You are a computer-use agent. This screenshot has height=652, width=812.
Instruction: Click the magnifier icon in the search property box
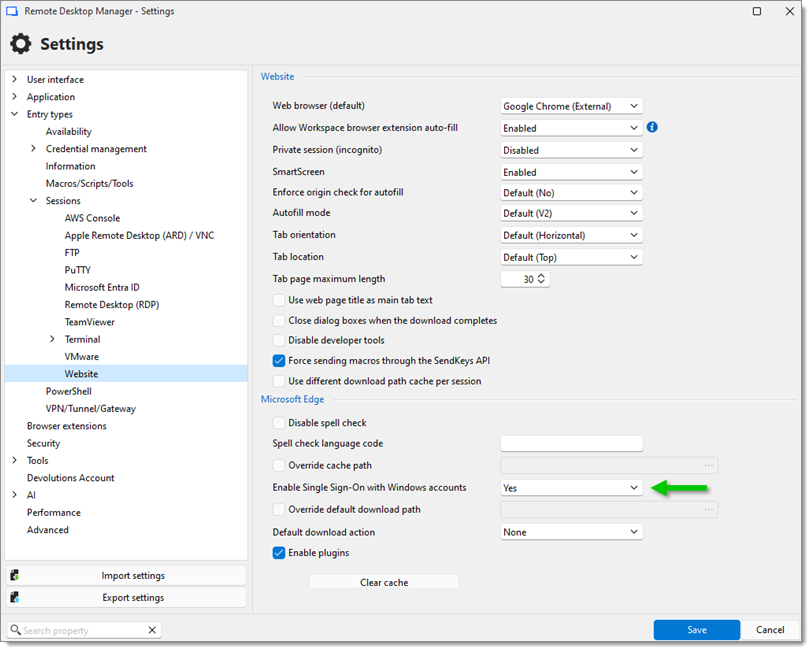pos(16,630)
